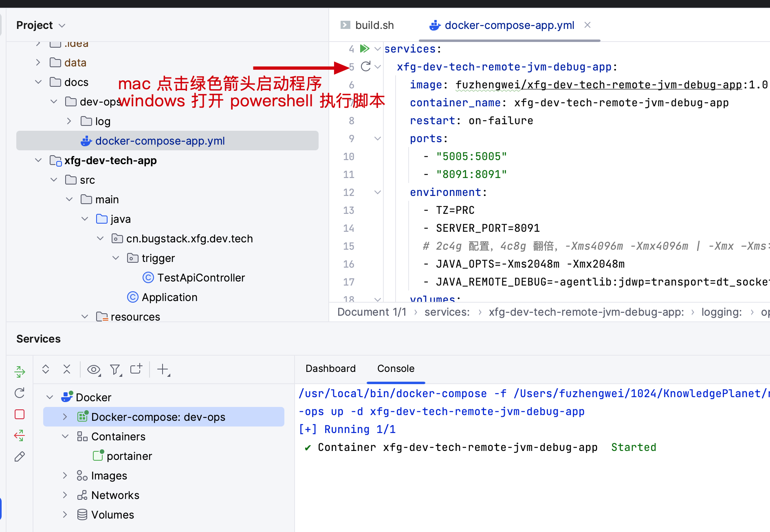Image resolution: width=770 pixels, height=532 pixels.
Task: Click the services: breadcrumb in status bar
Action: click(447, 312)
